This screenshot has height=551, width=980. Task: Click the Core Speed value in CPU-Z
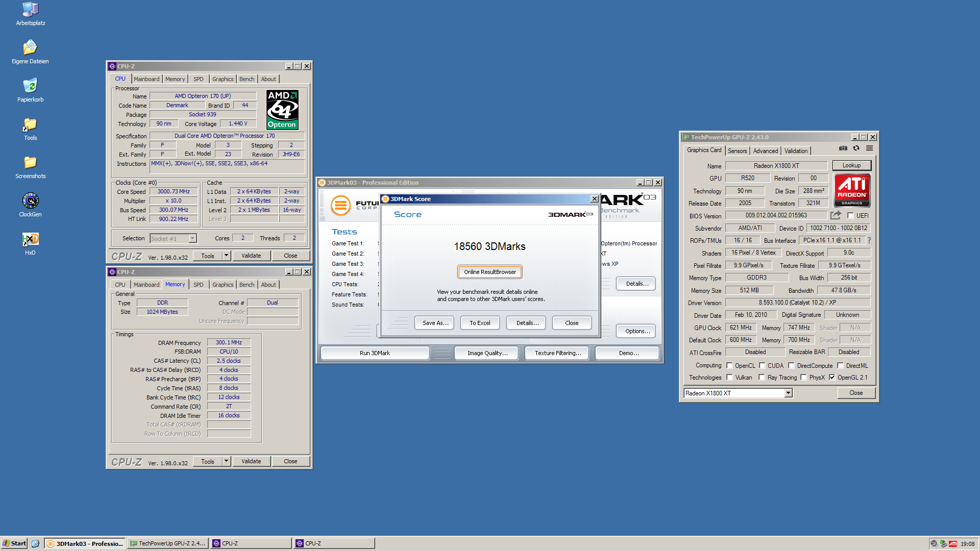(x=174, y=191)
